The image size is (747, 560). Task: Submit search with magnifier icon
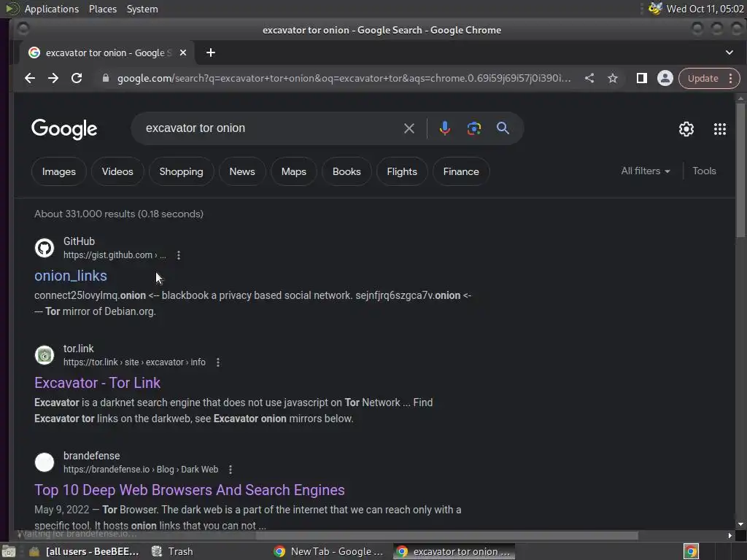pyautogui.click(x=503, y=128)
